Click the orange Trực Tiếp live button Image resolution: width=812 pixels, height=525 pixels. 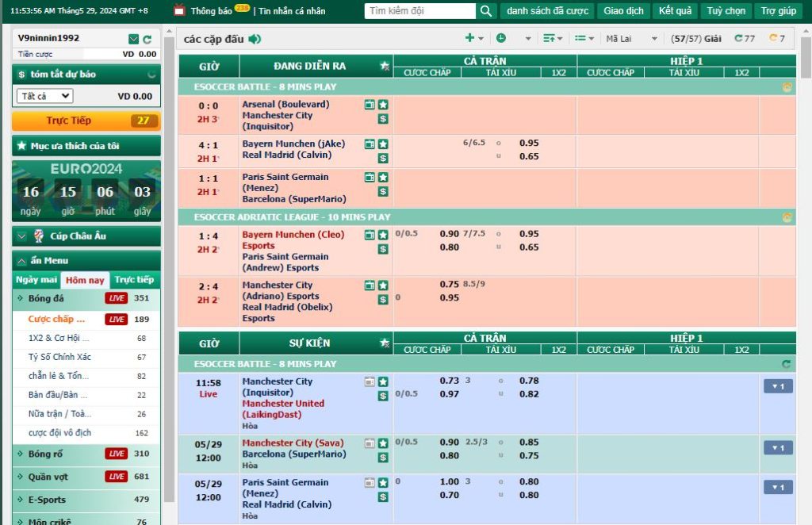point(86,121)
